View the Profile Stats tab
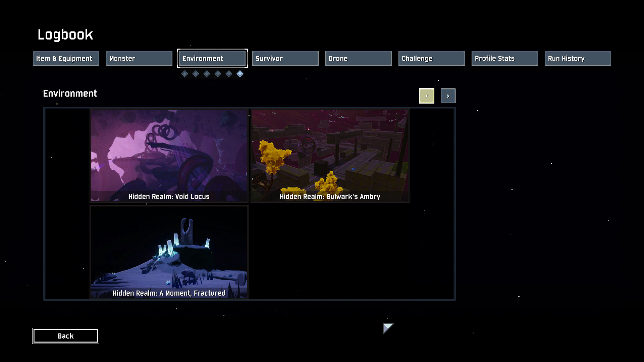This screenshot has height=362, width=644. tap(504, 58)
